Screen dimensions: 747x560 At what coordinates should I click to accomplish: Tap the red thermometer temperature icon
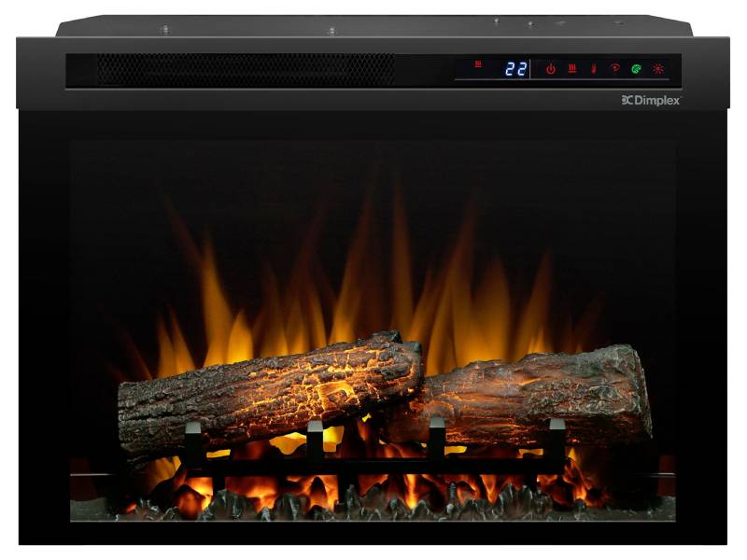pyautogui.click(x=592, y=69)
